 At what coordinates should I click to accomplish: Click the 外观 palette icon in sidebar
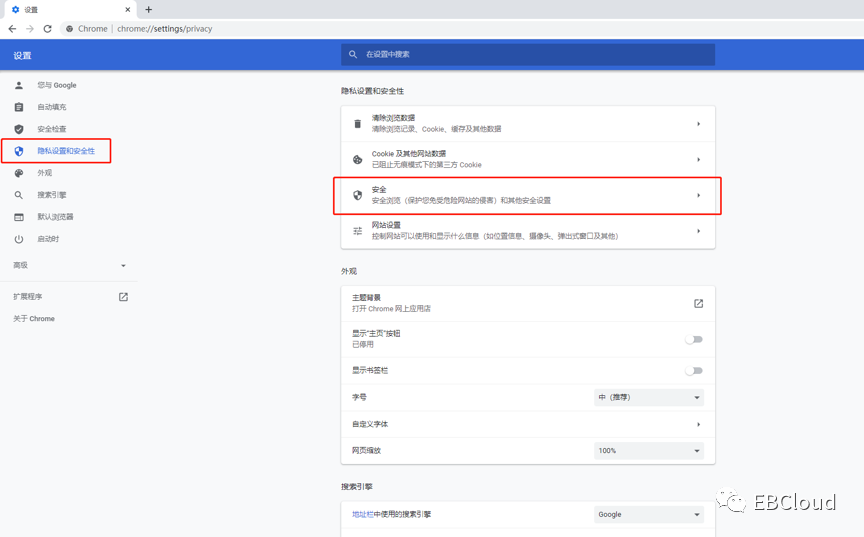(19, 173)
